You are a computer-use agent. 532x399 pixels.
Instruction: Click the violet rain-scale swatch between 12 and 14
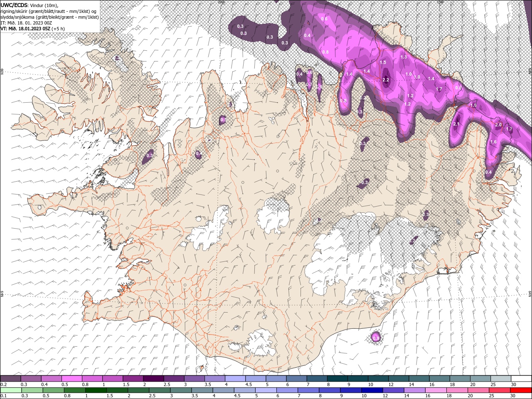[x=393, y=390]
